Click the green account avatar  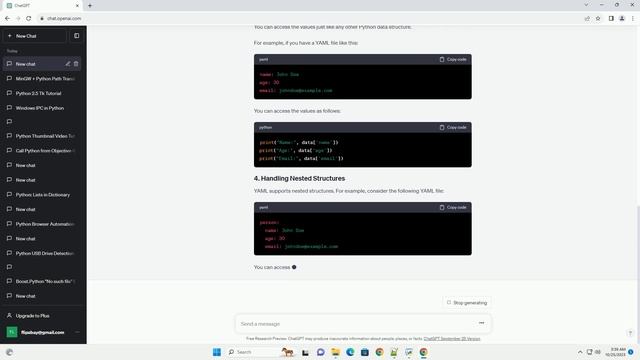click(x=11, y=332)
